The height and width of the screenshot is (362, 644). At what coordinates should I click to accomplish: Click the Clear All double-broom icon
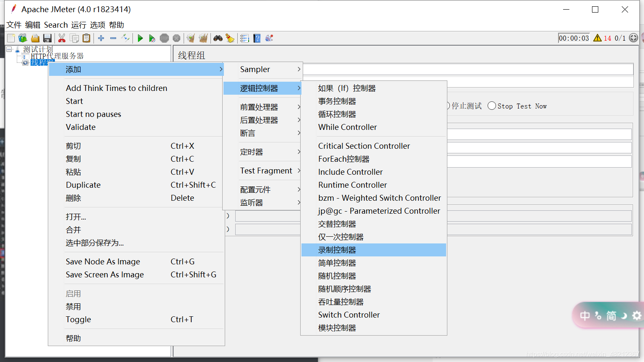click(x=203, y=38)
